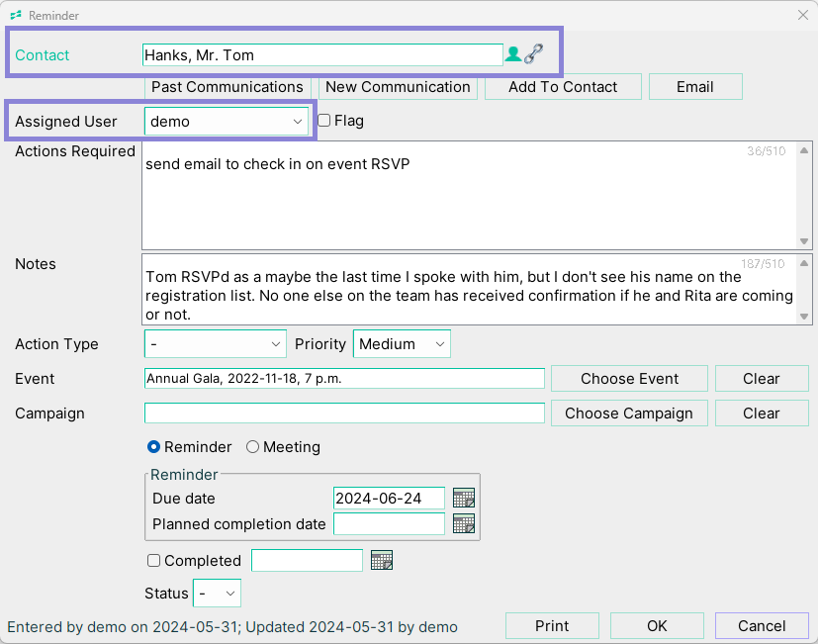Enable the Flag checkbox
This screenshot has height=644, width=818.
324,121
